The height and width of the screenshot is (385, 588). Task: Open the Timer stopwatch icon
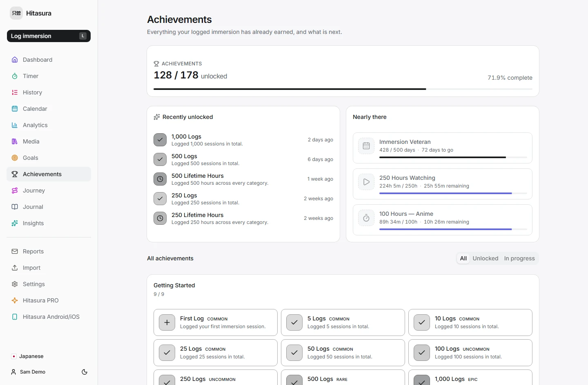point(15,76)
